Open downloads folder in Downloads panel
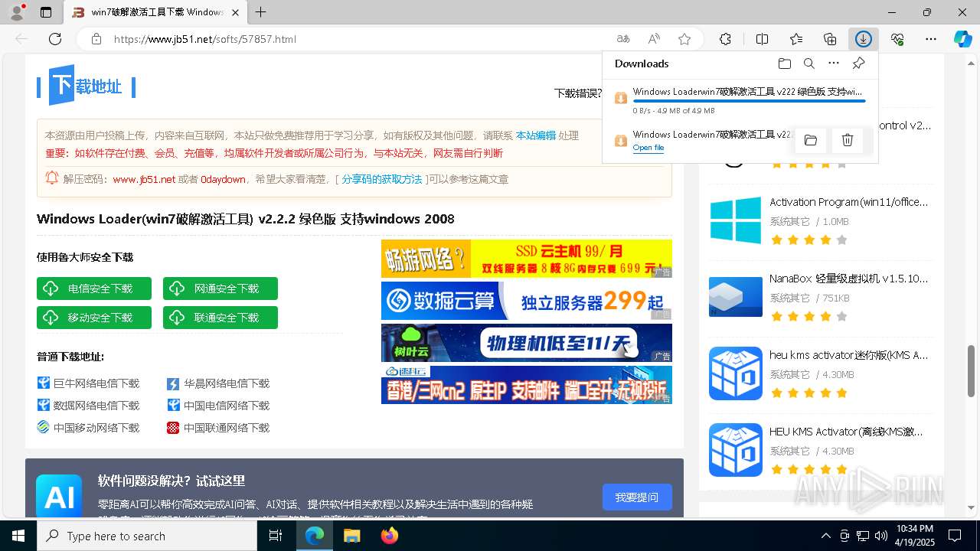The image size is (980, 551). 784,64
